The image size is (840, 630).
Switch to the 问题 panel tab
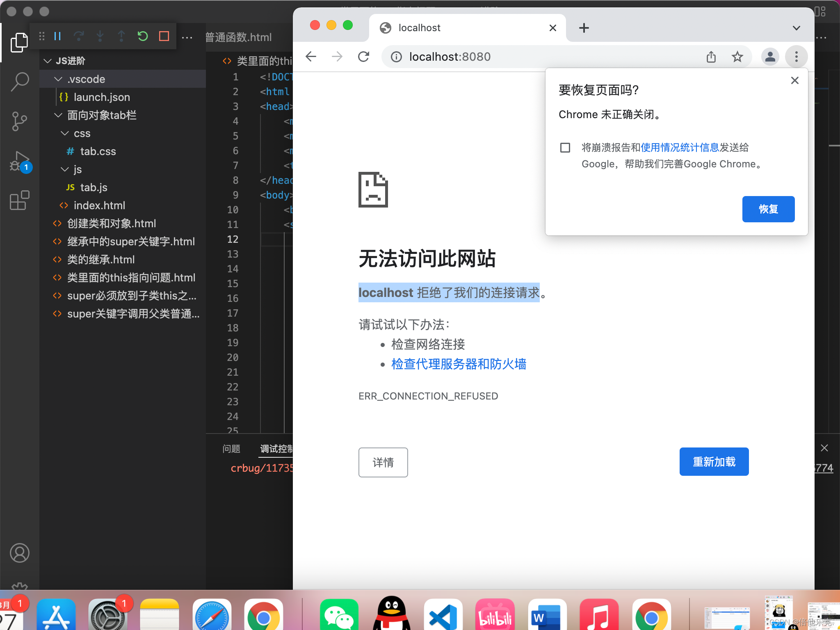tap(231, 449)
